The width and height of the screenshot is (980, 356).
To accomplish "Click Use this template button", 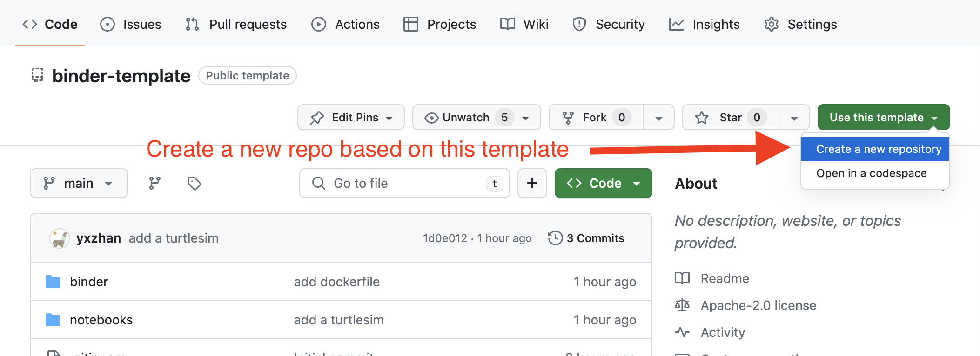I will pos(884,117).
